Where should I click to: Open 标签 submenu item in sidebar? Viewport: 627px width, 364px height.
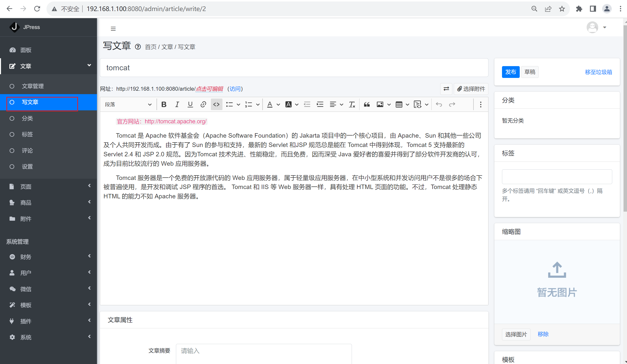point(48,134)
